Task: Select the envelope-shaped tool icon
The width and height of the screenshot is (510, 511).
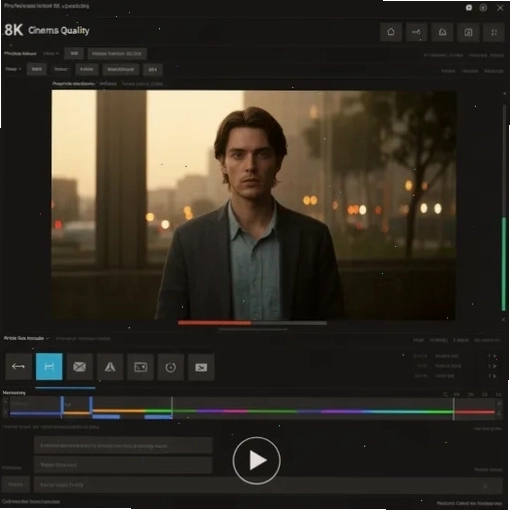Action: tap(80, 367)
